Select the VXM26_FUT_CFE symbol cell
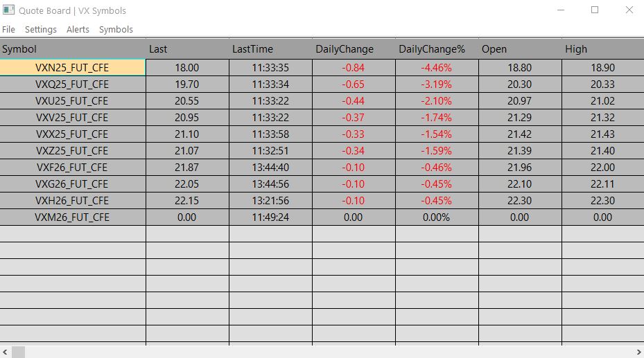The height and width of the screenshot is (358, 644). pyautogui.click(x=72, y=217)
